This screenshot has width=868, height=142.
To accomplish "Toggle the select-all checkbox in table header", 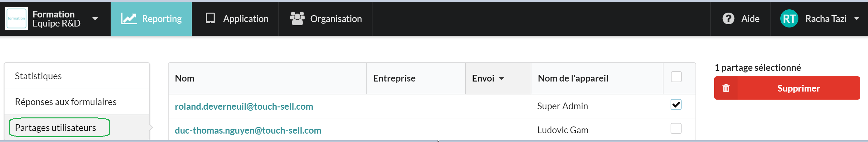I will 676,77.
